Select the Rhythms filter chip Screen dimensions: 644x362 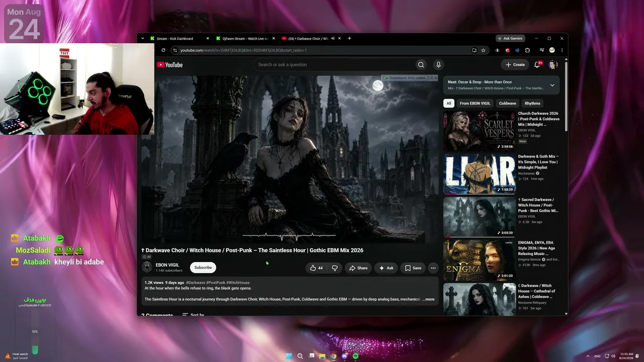pos(532,103)
